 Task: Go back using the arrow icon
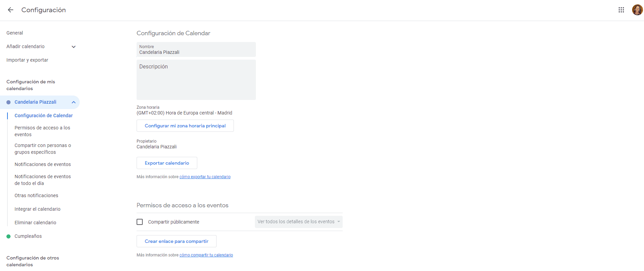coord(11,10)
